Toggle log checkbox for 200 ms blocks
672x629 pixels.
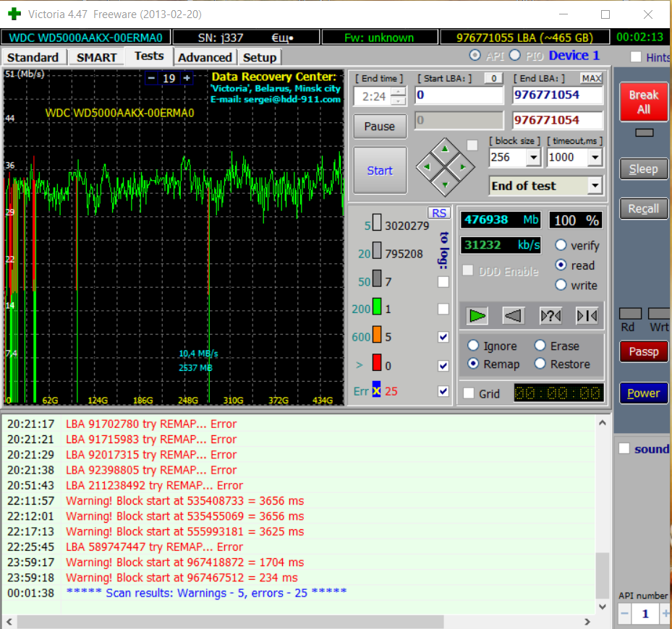pos(443,309)
